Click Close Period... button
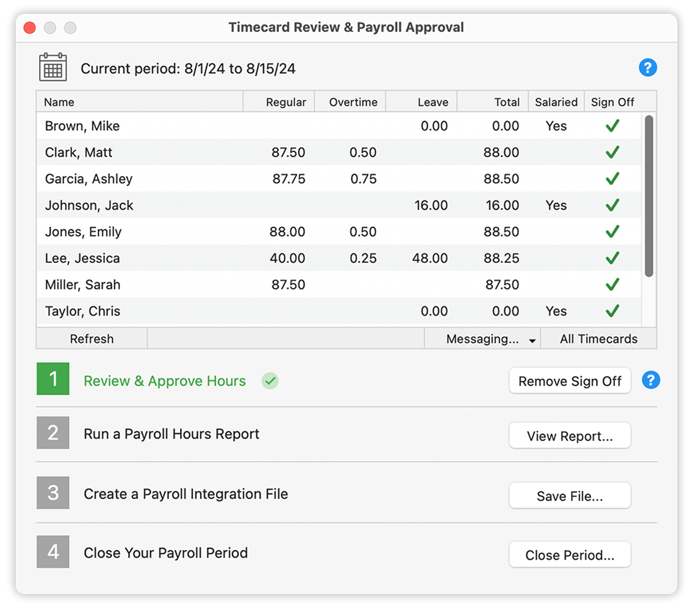Image resolution: width=693 pixels, height=616 pixels. [x=570, y=555]
